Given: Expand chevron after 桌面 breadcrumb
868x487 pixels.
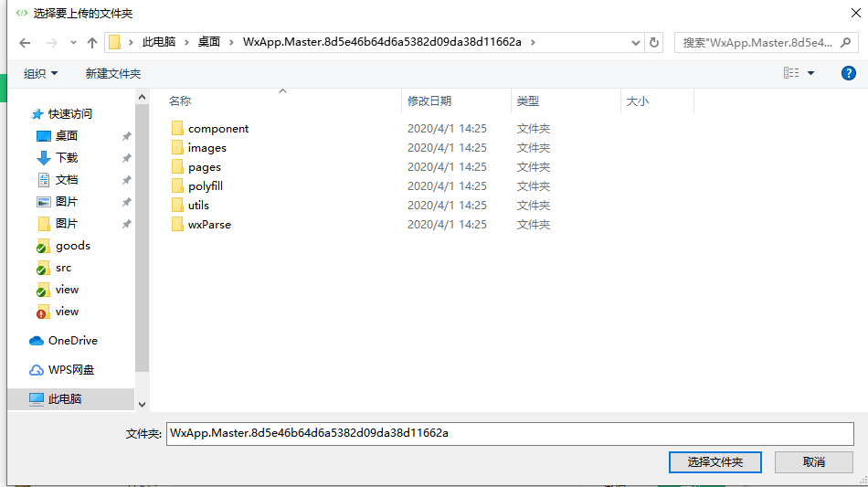Looking at the screenshot, I should [x=231, y=42].
